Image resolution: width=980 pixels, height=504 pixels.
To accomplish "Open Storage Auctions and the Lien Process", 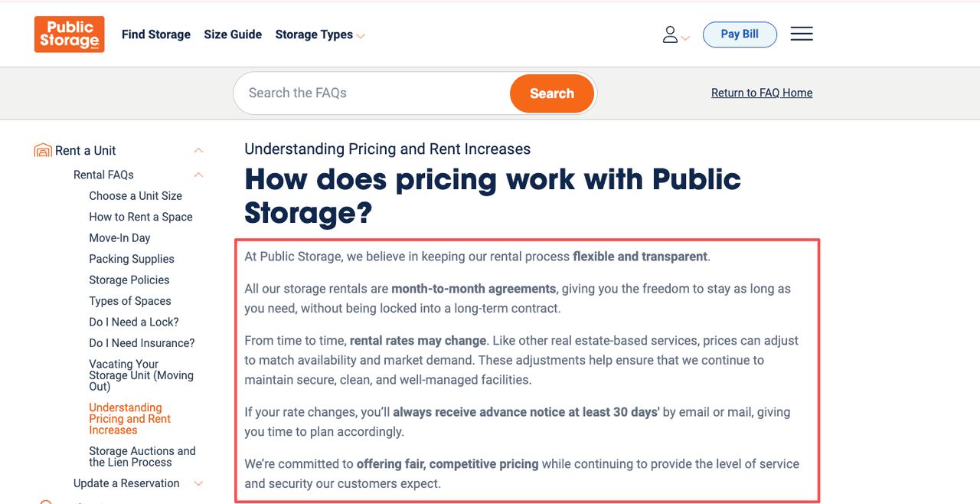I will click(x=142, y=457).
